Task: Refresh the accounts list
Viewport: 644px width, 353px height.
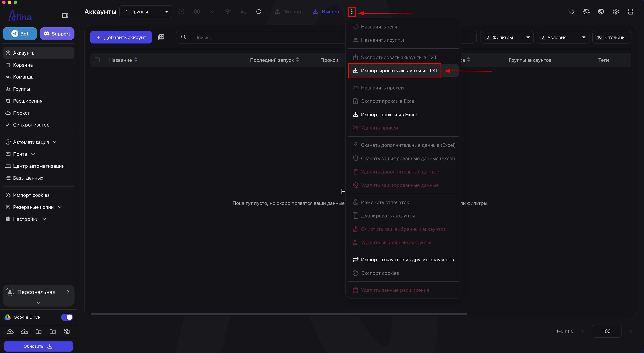Action: coord(259,12)
